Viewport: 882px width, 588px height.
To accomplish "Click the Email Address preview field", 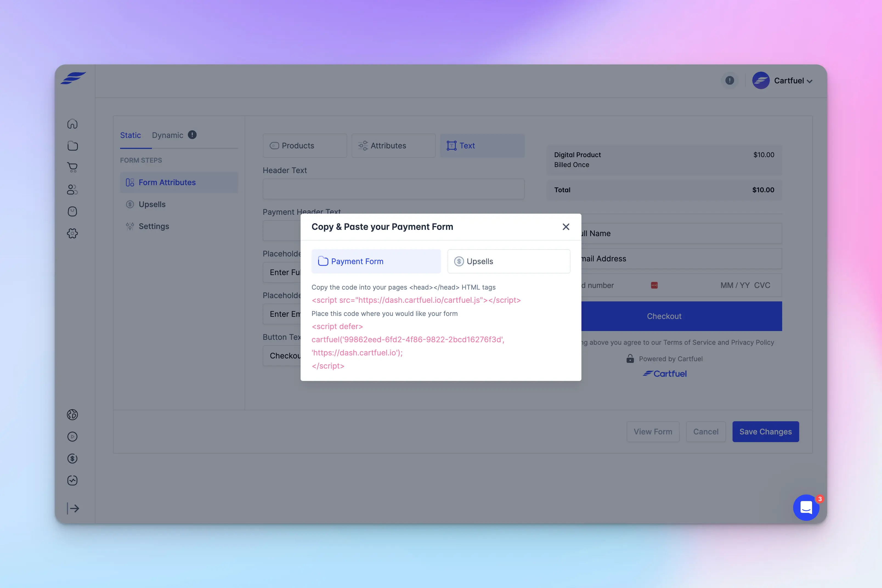I will pos(681,259).
